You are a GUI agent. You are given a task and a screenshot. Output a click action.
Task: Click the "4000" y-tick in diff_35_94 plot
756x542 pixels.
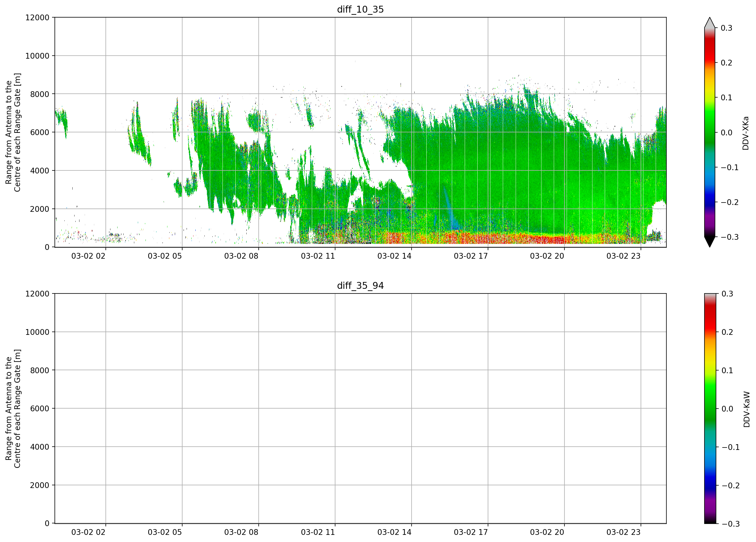40,447
